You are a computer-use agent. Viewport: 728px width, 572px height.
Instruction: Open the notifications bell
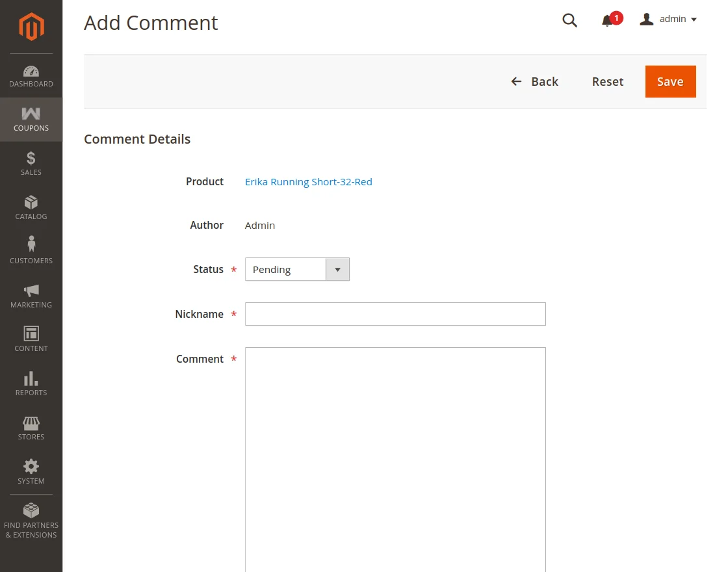click(x=608, y=20)
